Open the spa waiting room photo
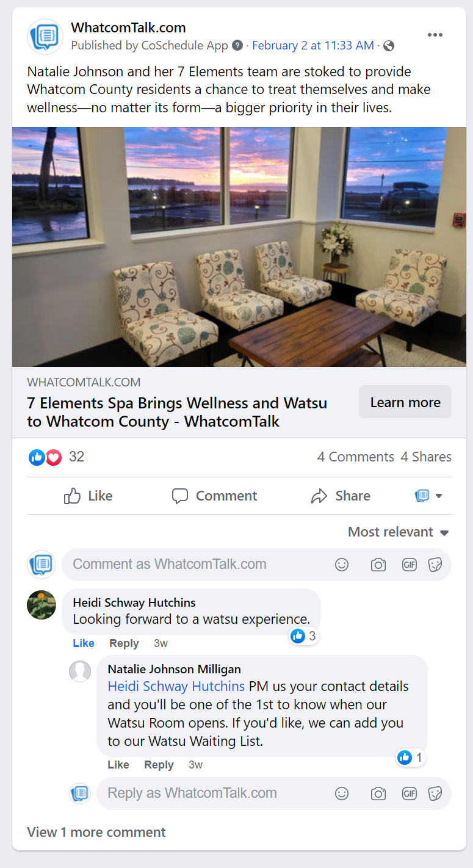 click(239, 247)
